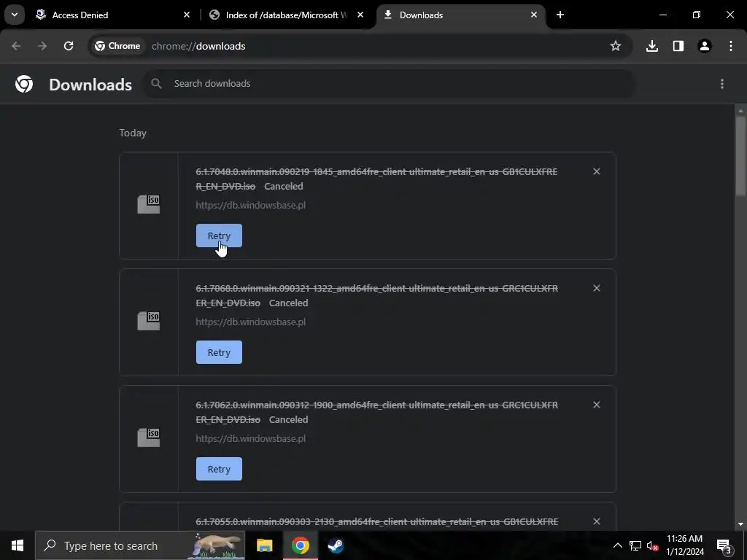Remove the 6.1.7048.0 entry from list
The height and width of the screenshot is (560, 747).
pos(597,171)
